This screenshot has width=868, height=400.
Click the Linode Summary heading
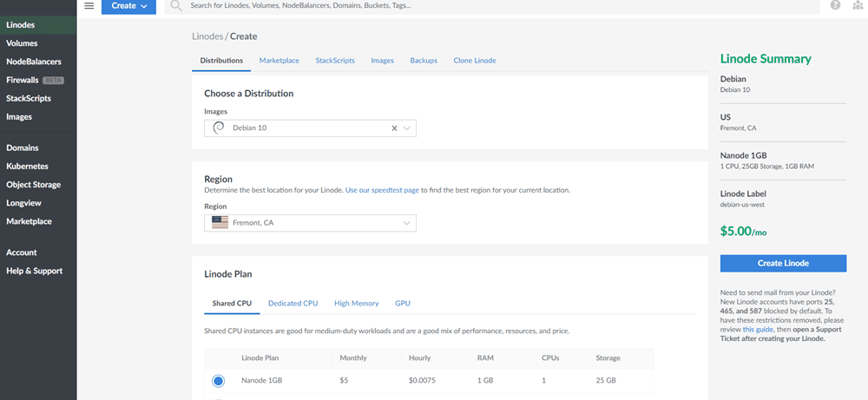pyautogui.click(x=766, y=59)
